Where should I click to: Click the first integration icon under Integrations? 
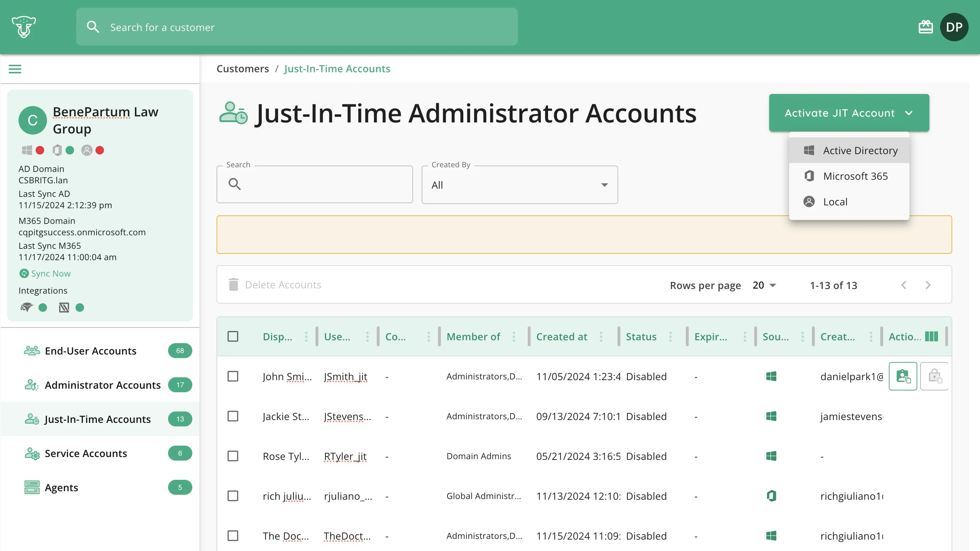pyautogui.click(x=27, y=307)
